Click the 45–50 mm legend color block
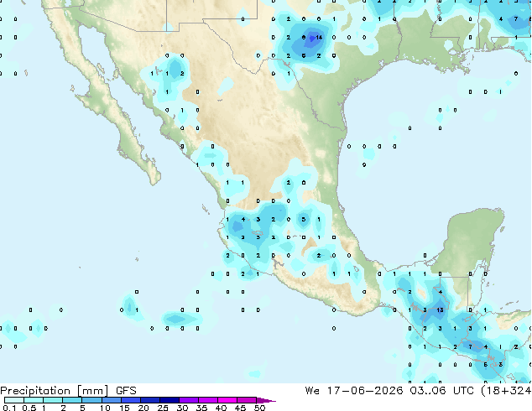The height and width of the screenshot is (411, 532). (x=247, y=400)
